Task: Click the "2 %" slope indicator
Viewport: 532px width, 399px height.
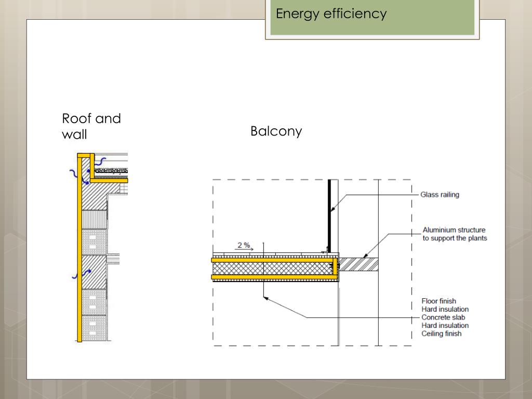Action: tap(244, 245)
